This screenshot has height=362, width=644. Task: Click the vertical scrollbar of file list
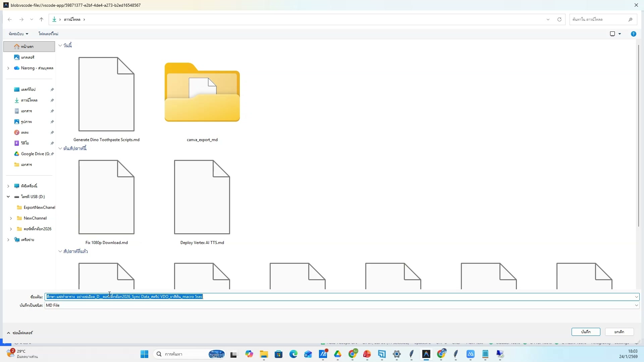pyautogui.click(x=638, y=134)
